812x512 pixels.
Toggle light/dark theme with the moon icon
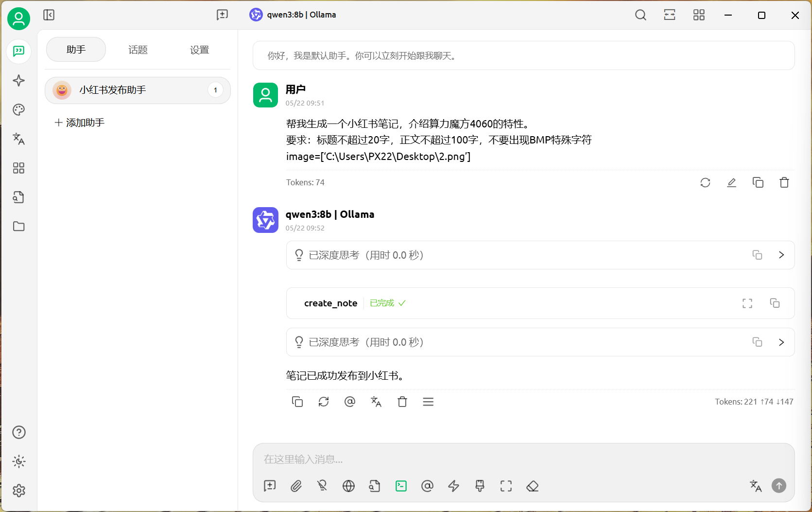(x=18, y=461)
